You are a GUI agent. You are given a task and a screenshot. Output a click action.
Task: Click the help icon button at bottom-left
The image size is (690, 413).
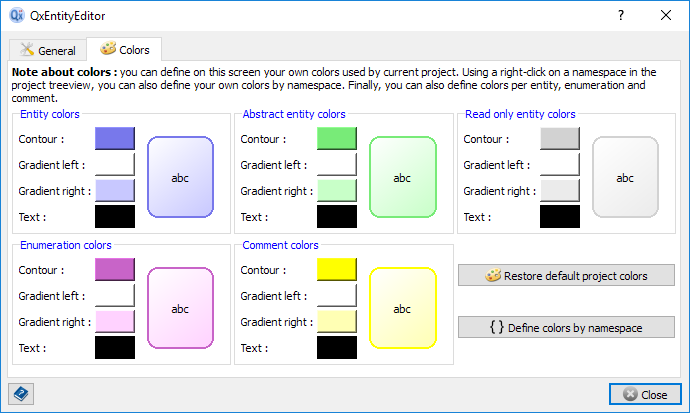tap(22, 394)
